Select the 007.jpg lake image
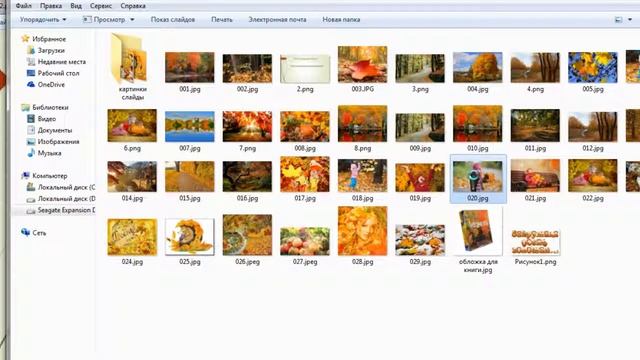Screen dimensions: 640x360 (190, 127)
